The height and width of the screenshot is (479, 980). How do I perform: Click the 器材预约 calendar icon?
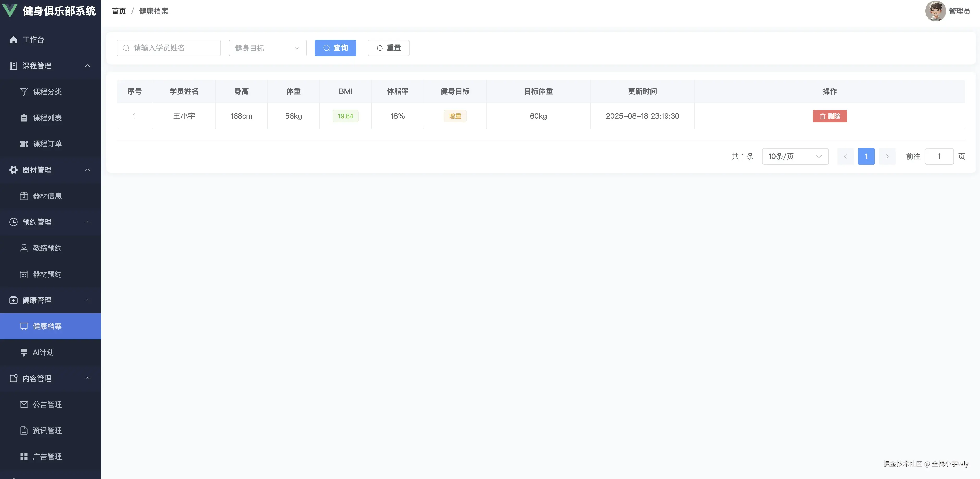[24, 274]
